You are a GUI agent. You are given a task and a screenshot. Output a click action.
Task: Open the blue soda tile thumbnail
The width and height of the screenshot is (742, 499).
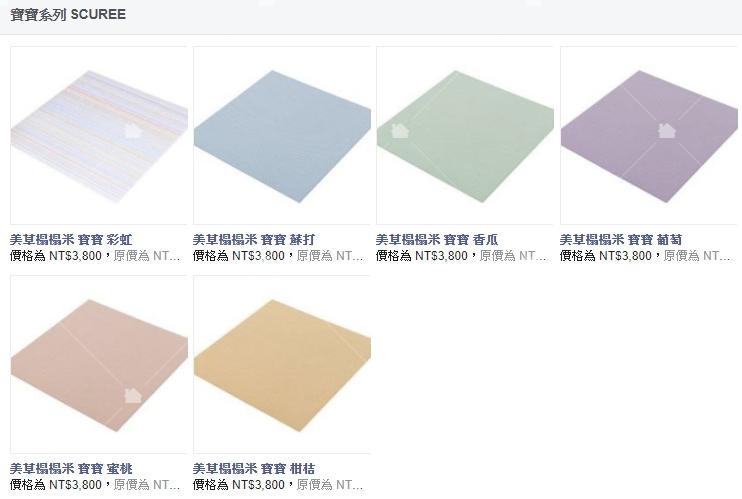tap(282, 135)
